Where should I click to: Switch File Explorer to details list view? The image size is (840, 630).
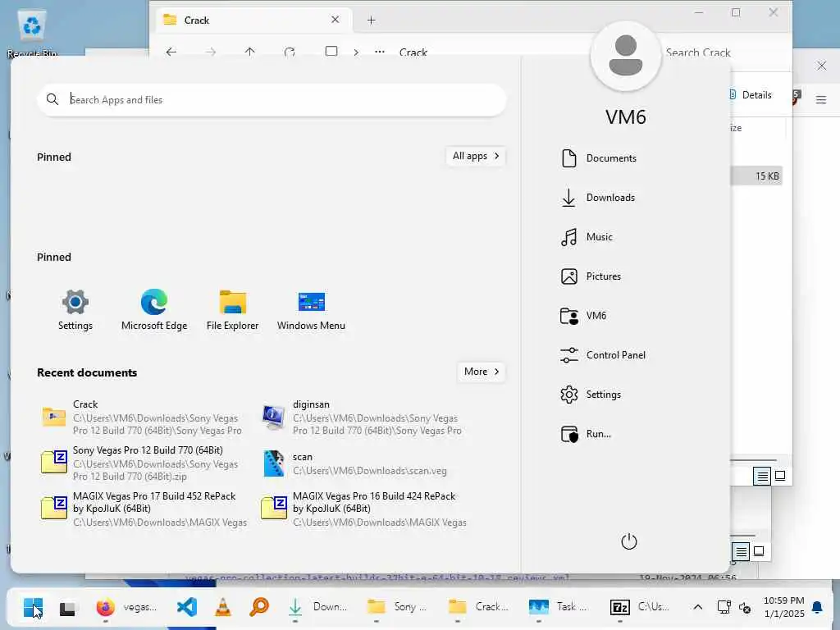pyautogui.click(x=762, y=477)
